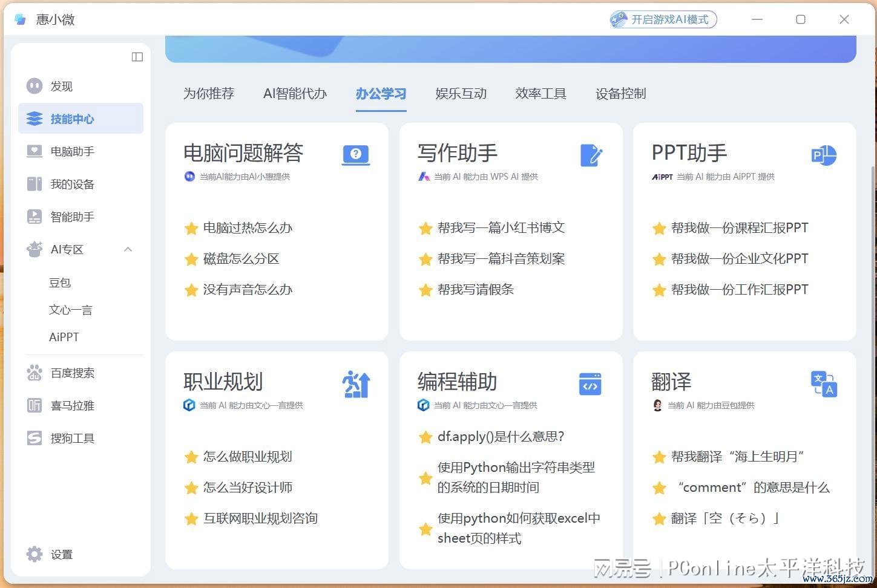Open 我的设备 icon in sidebar
The width and height of the screenshot is (877, 588).
(34, 184)
